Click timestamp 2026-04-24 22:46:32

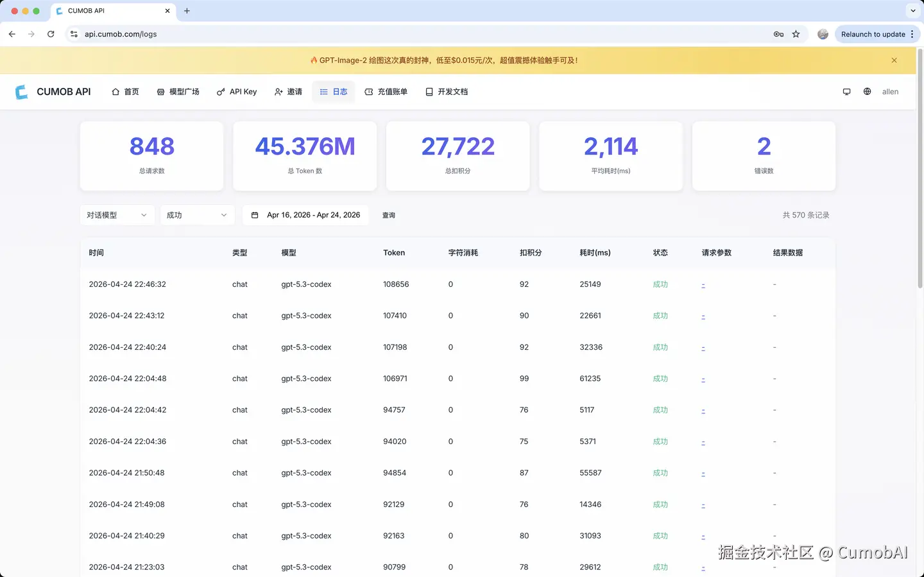[127, 284]
